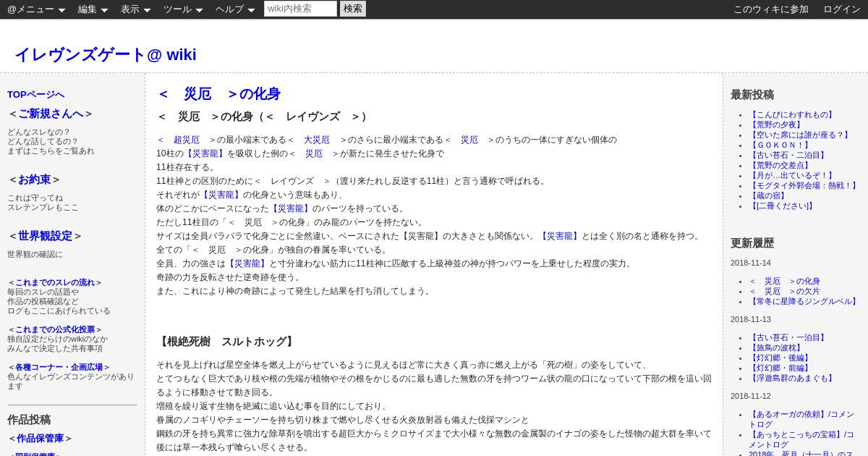The height and width of the screenshot is (456, 868).
Task: Open the ツール dropdown menu
Action: tap(183, 9)
